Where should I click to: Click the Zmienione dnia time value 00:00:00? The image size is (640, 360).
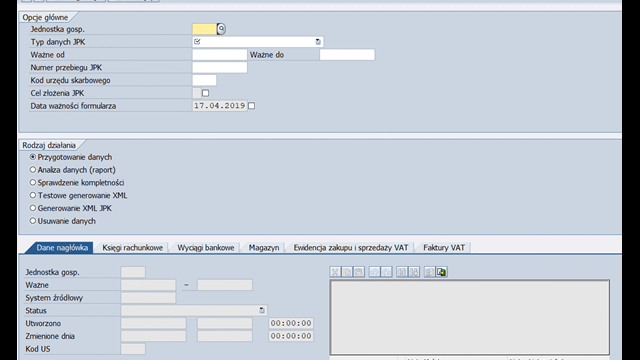pyautogui.click(x=291, y=336)
